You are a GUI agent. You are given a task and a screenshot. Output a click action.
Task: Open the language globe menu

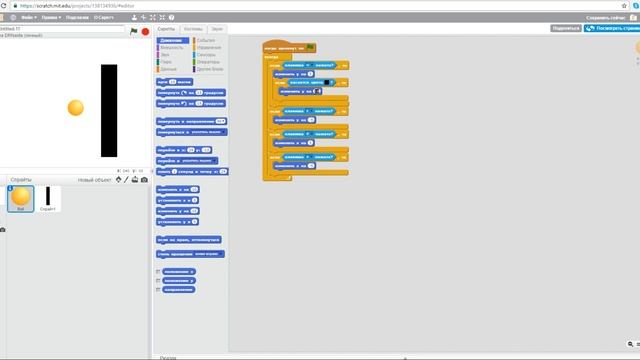[x=13, y=18]
